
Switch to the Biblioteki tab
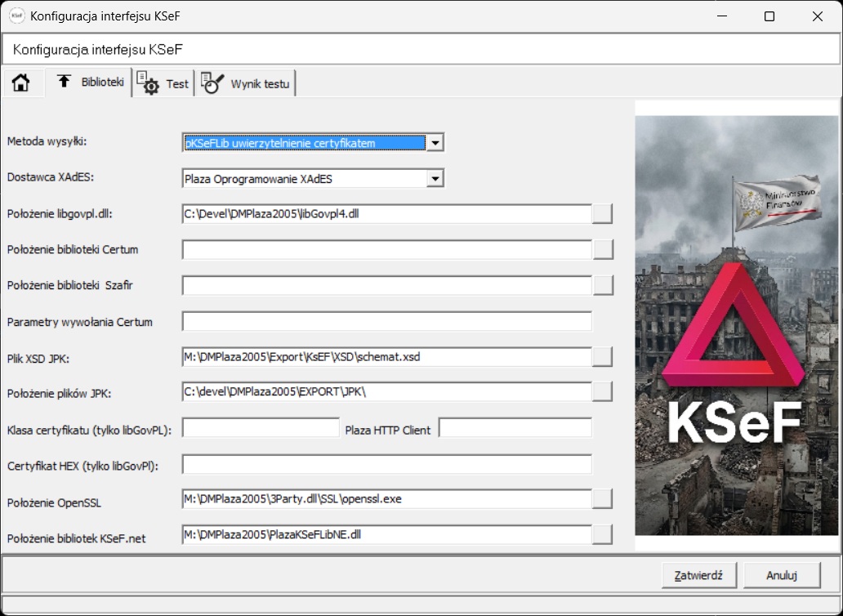click(x=89, y=83)
